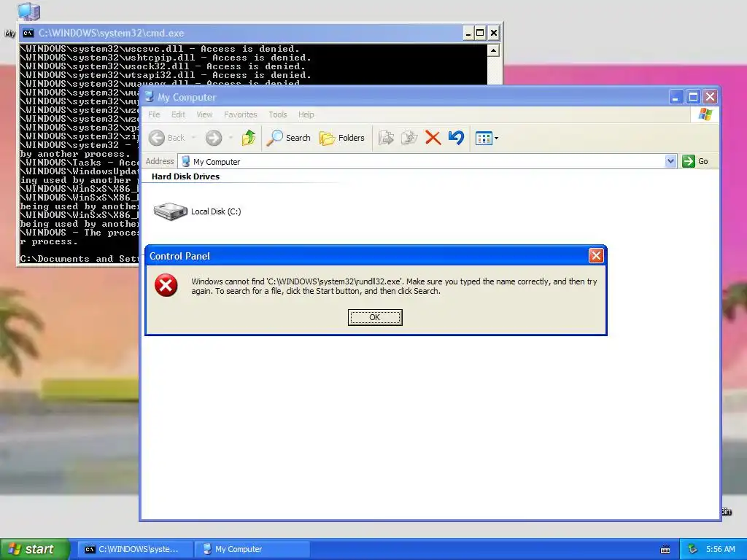This screenshot has height=560, width=747.
Task: Click the keyboard icon in the taskbar
Action: point(665,550)
